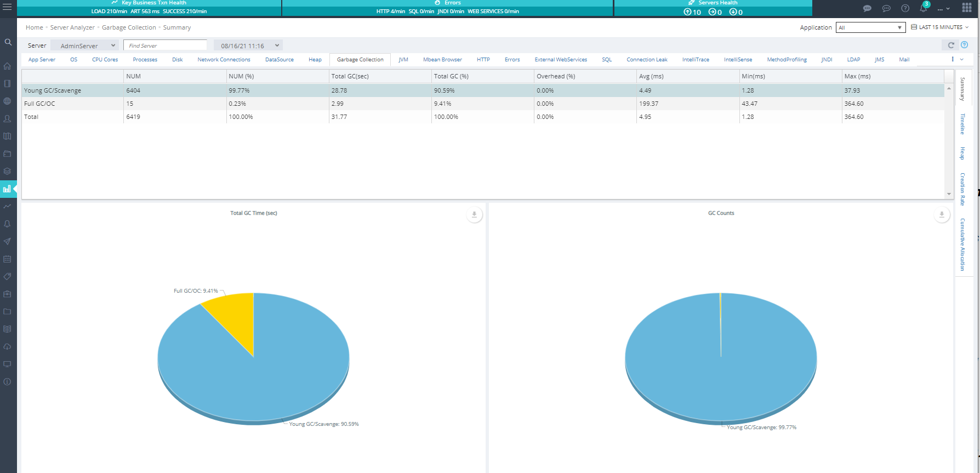
Task: Click the globe icon in the sidebar
Action: coord(8,101)
